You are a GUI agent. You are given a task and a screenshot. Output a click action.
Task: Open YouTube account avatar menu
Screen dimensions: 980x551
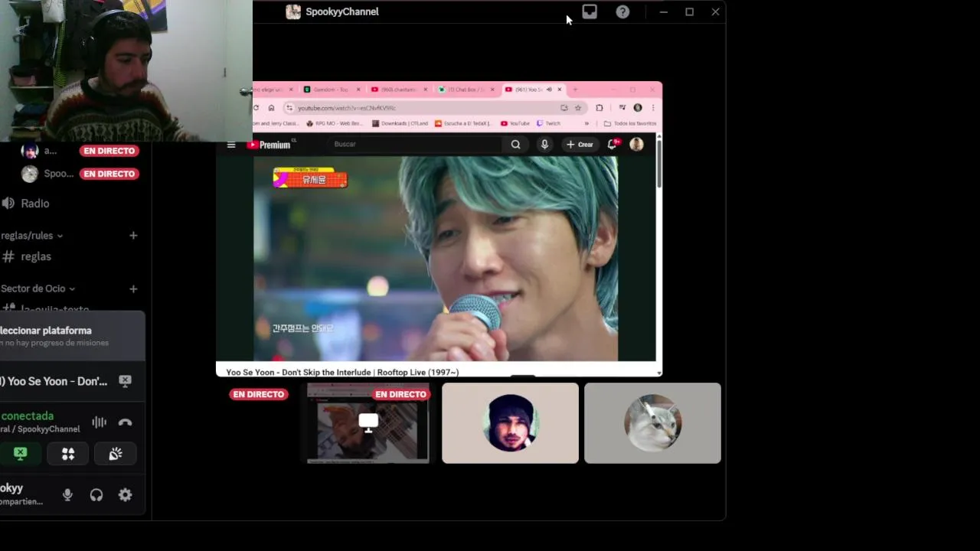click(636, 144)
